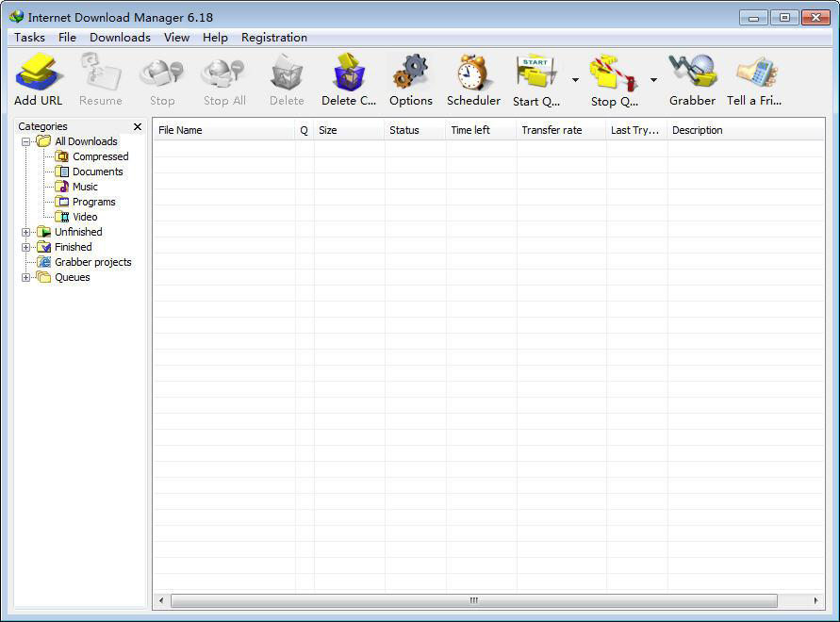Click the Stop All downloads icon
The height and width of the screenshot is (622, 840).
(223, 74)
